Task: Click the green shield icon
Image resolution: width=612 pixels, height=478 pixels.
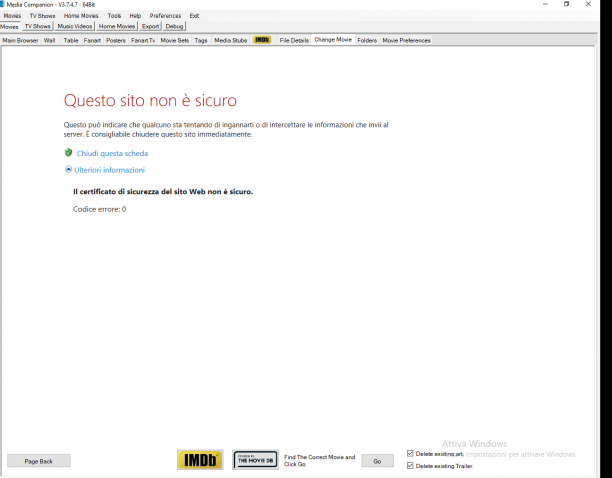Action: click(x=68, y=153)
